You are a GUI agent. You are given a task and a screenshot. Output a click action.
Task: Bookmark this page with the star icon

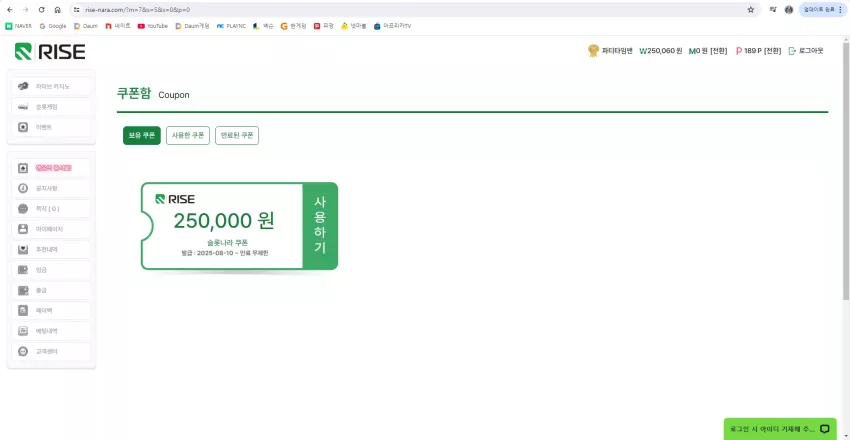751,10
